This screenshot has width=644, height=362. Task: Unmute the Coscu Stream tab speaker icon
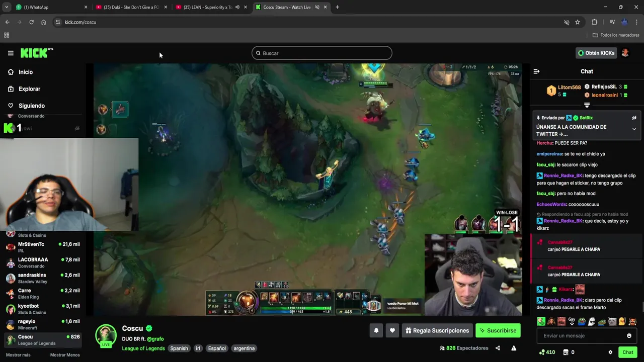coord(317,7)
